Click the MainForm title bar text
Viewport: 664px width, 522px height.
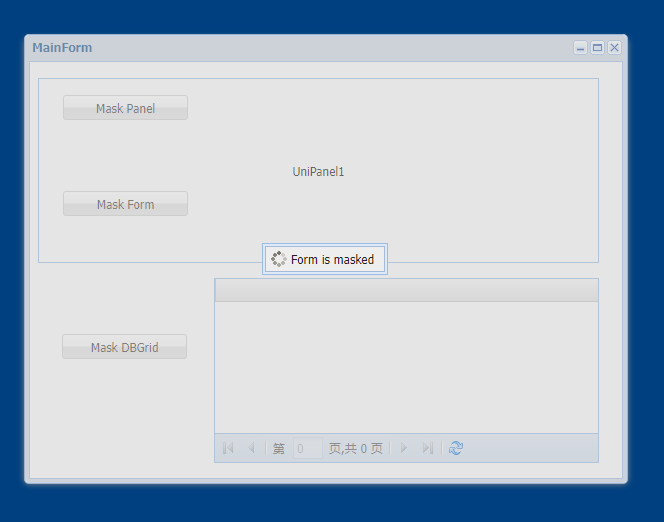pos(62,48)
